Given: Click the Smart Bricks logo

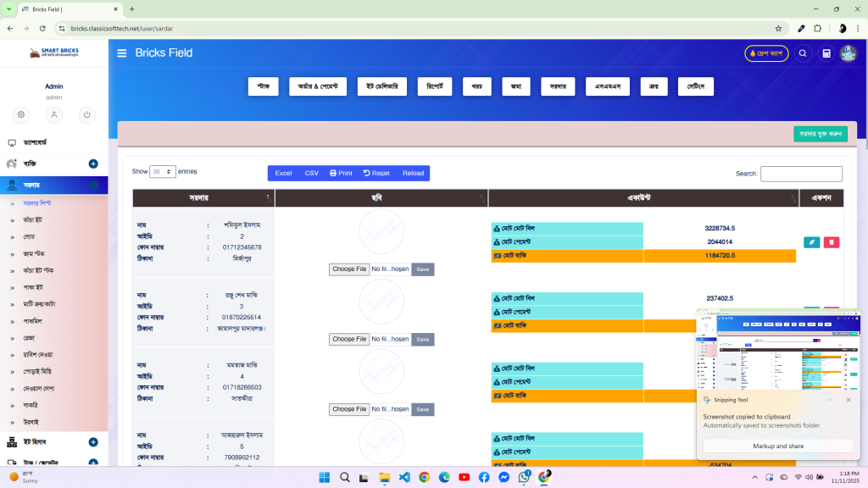Looking at the screenshot, I should point(53,52).
